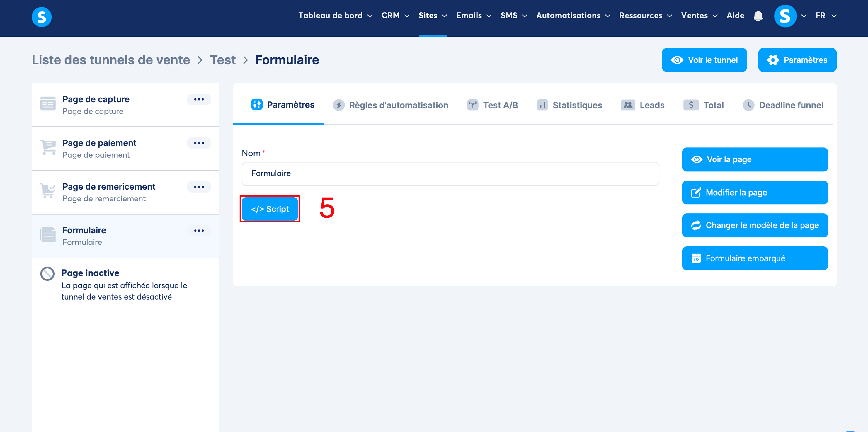Expand the Emails menu
The image size is (868, 432).
[x=473, y=16]
